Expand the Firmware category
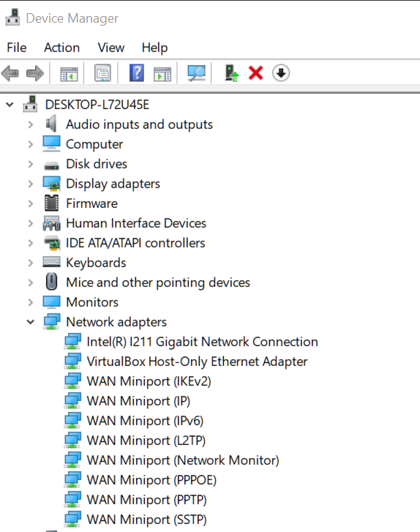The height and width of the screenshot is (532, 420). (x=31, y=203)
